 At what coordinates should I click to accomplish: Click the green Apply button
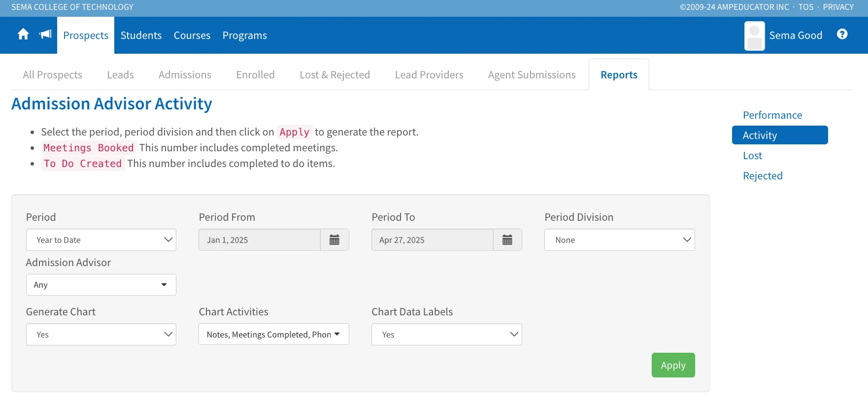673,365
